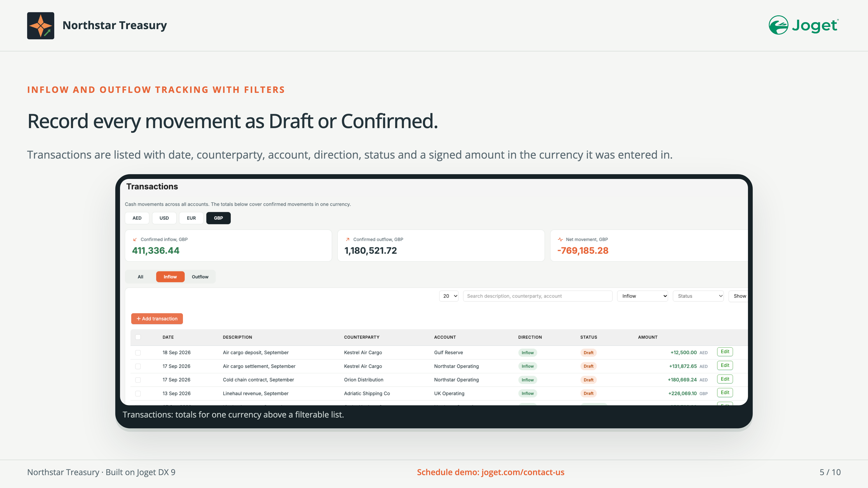Click Draft badge on Cold chain contract row
The image size is (868, 488).
click(x=588, y=380)
